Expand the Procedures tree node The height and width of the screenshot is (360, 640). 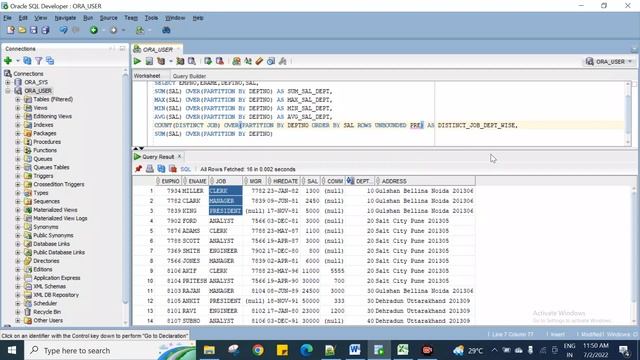click(x=18, y=142)
